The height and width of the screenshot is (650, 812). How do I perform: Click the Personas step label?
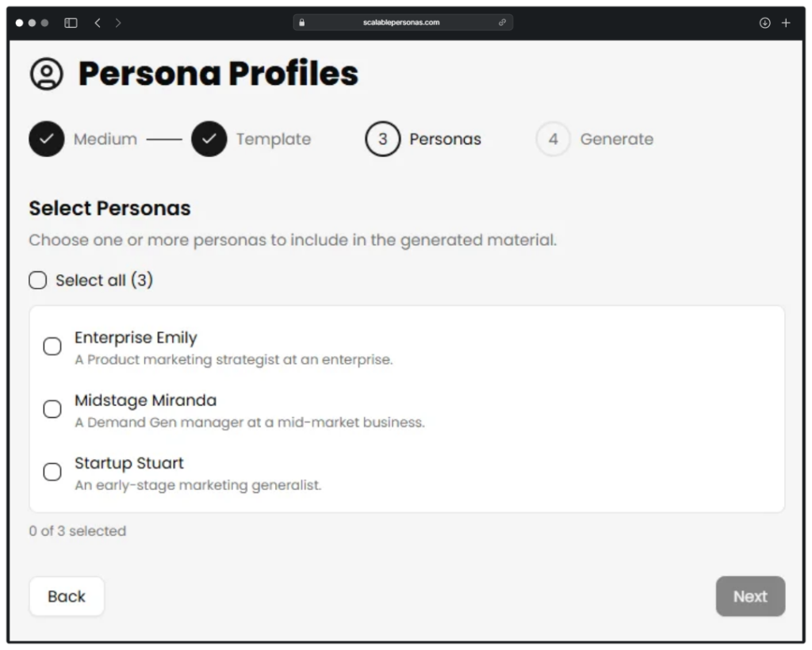[445, 139]
